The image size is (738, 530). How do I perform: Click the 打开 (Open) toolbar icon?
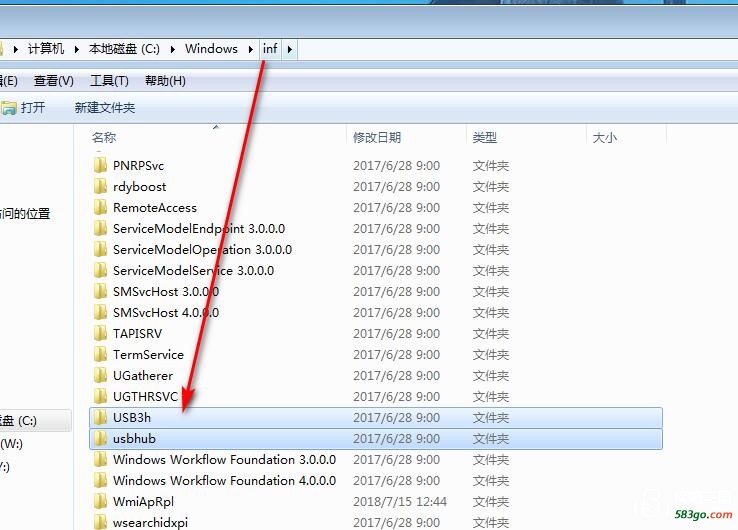pos(8,108)
